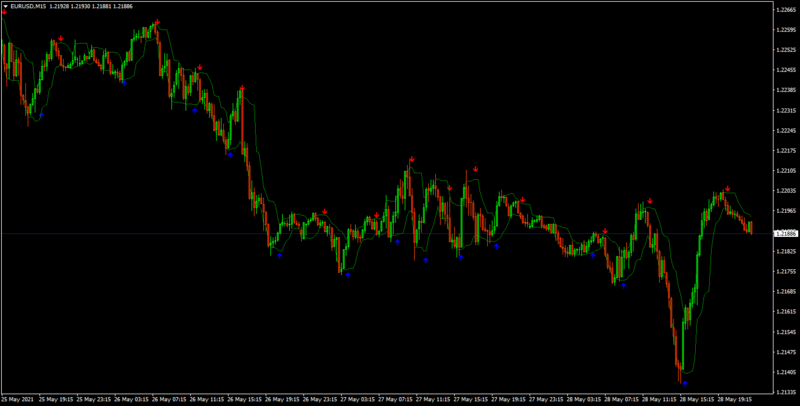Click the blue buy arrow under the lowest low
The width and height of the screenshot is (800, 406).
685,384
